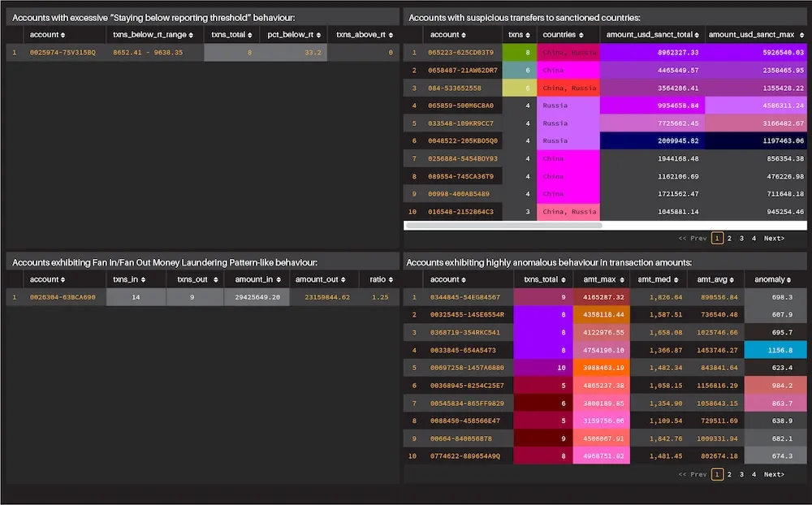Screen dimensions: 812x505
Task: Click the horizontal scrollbar under sanctioned table
Action: pyautogui.click(x=503, y=226)
